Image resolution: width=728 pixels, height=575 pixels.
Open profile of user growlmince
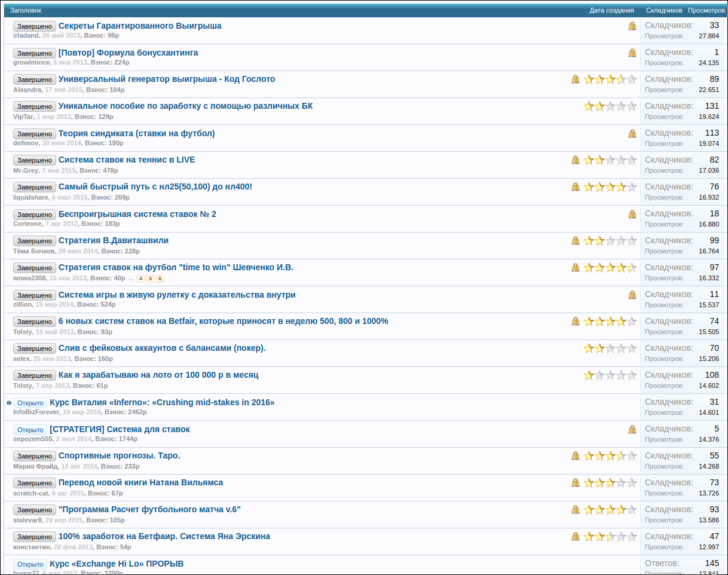tap(31, 63)
